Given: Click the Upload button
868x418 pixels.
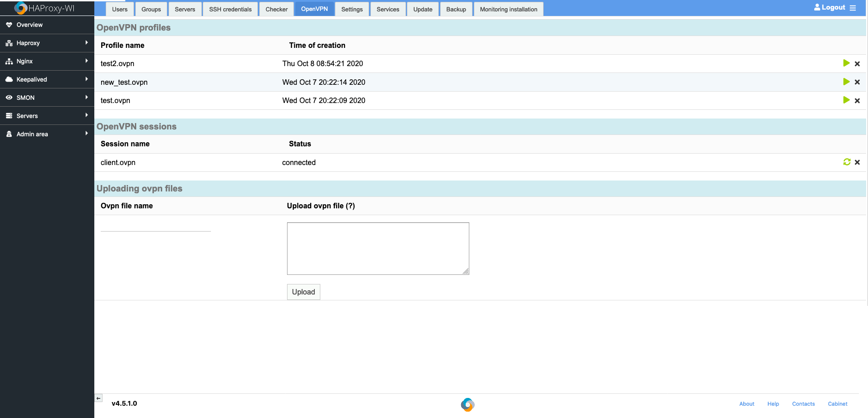Looking at the screenshot, I should [x=303, y=292].
